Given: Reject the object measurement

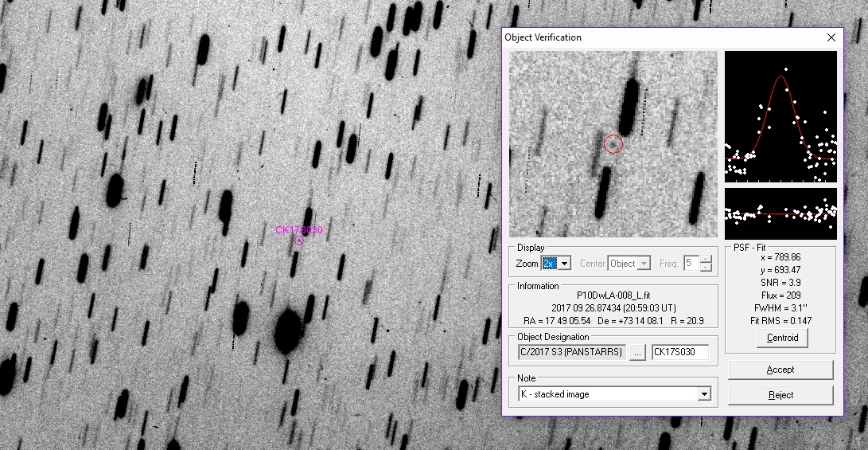Looking at the screenshot, I should point(780,395).
